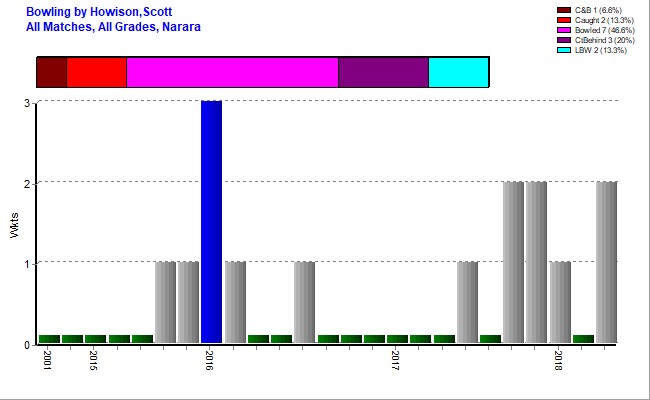Click the gray bar above the 2018 label
Screen dimensions: 650x400
tap(560, 302)
